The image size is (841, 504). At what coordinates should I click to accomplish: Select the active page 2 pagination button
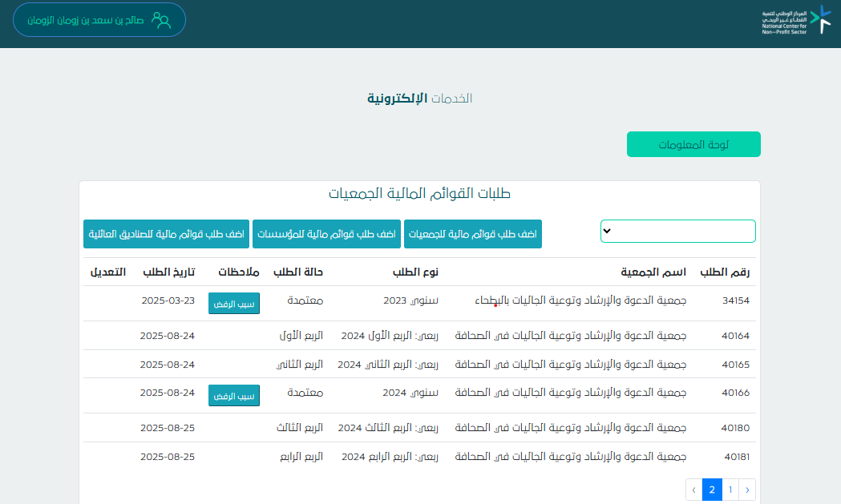(x=711, y=490)
